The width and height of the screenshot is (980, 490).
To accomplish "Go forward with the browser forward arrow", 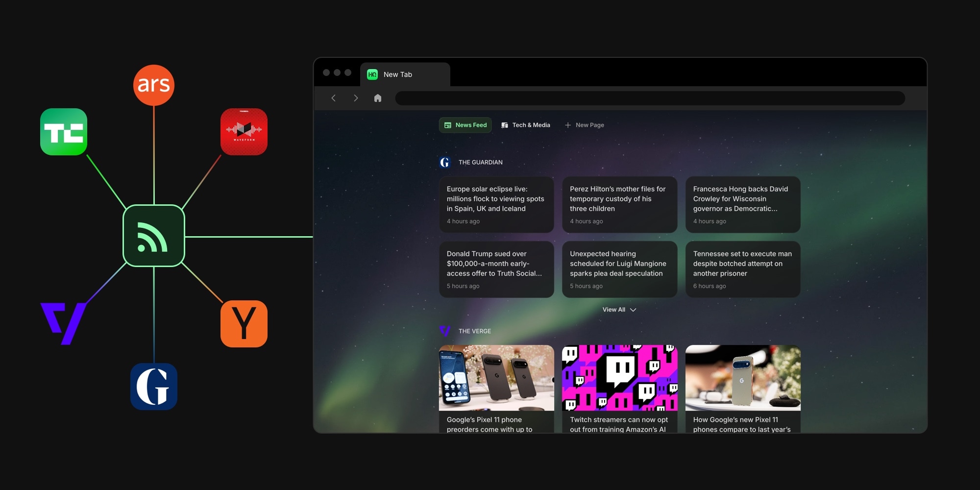I will tap(356, 98).
